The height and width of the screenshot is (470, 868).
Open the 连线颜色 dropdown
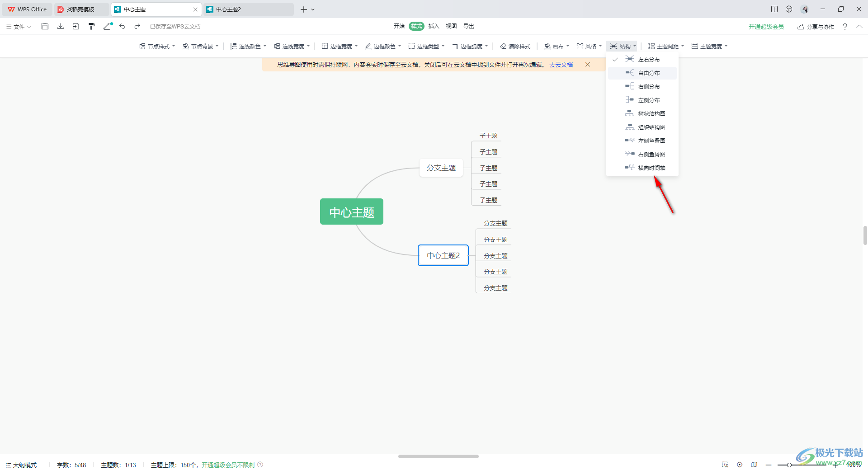click(248, 46)
